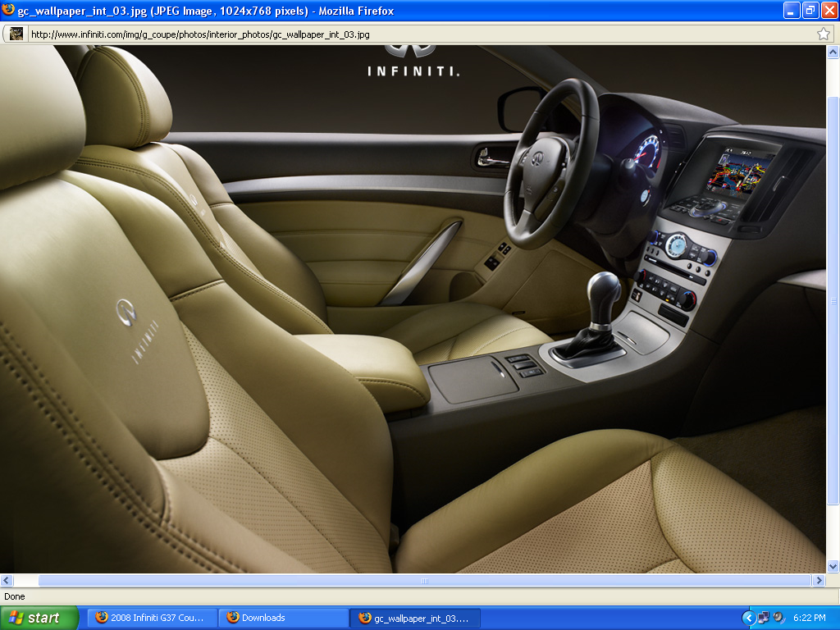Viewport: 840px width, 630px height.
Task: Click the vertical scrollbar down arrow
Action: click(833, 566)
